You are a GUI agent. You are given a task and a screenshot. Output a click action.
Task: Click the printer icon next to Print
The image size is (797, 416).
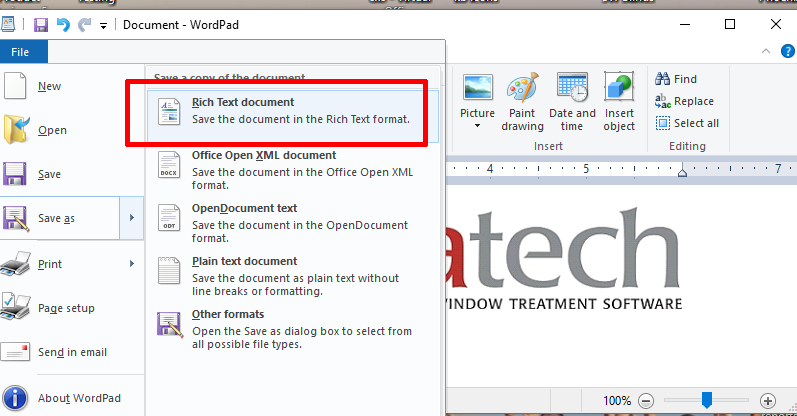tap(15, 263)
